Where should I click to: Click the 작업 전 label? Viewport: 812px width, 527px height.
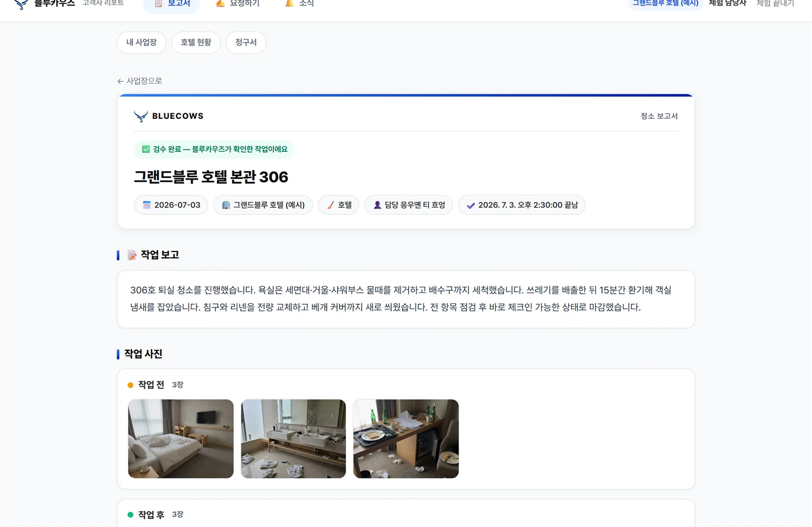point(151,385)
